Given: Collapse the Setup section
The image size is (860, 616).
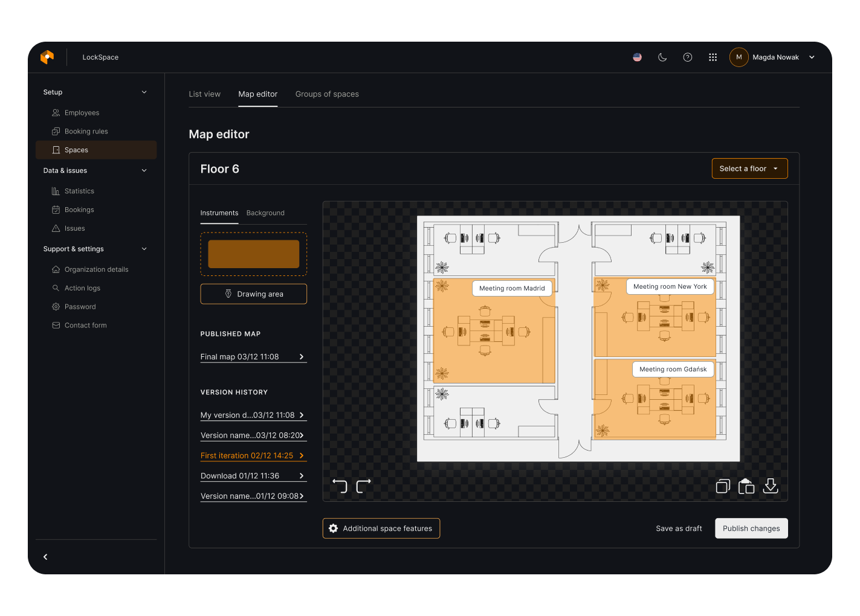Looking at the screenshot, I should (144, 92).
